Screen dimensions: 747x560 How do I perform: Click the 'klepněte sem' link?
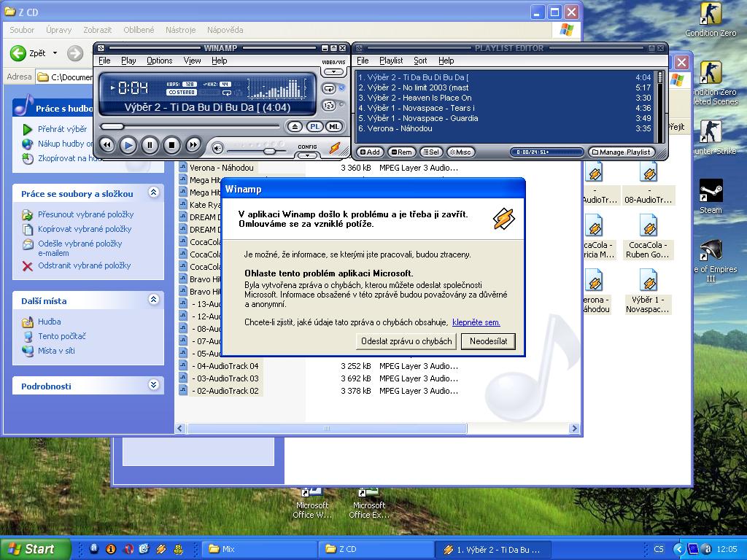pyautogui.click(x=476, y=322)
